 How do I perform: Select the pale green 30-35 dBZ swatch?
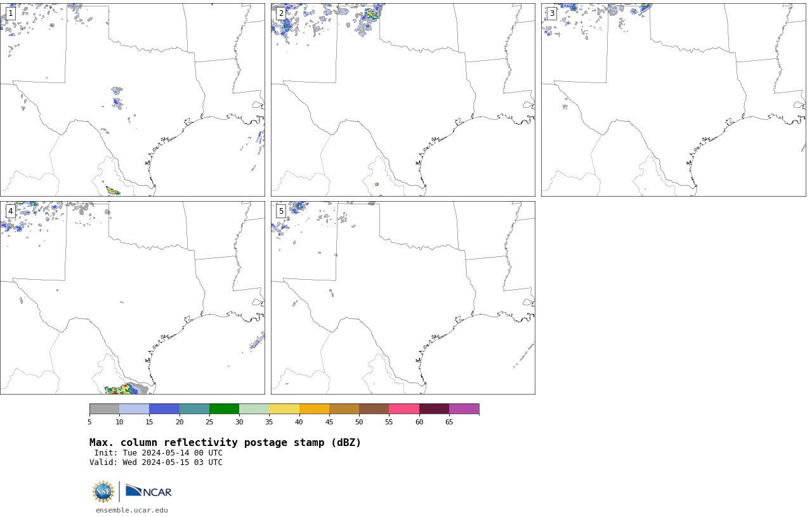[254, 409]
